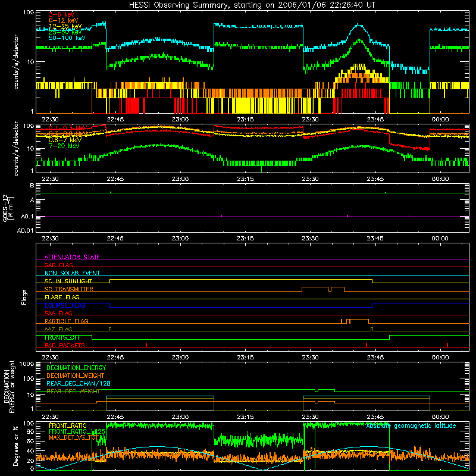
Task: Select the ATTENUATOR_STATE flag label
Action: point(72,257)
